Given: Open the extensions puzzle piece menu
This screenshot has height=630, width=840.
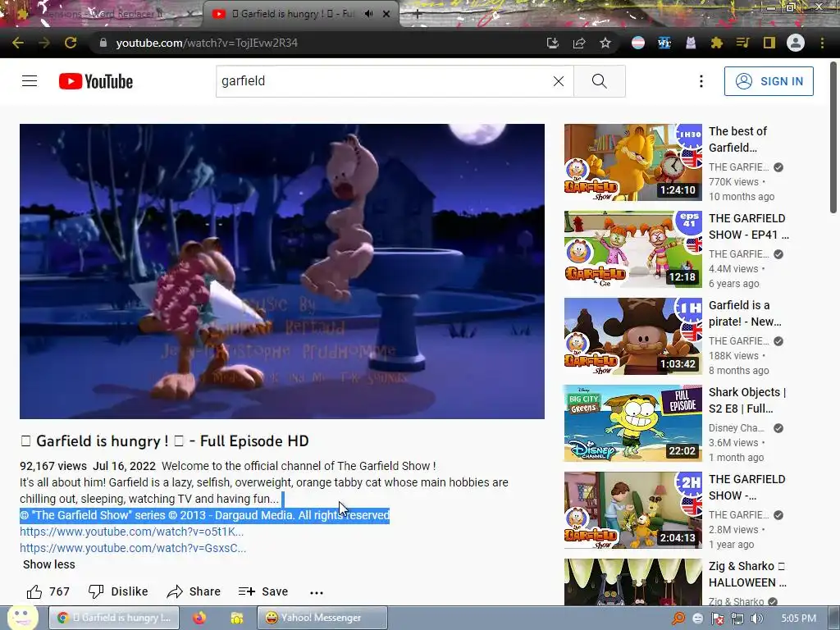Looking at the screenshot, I should click(716, 43).
